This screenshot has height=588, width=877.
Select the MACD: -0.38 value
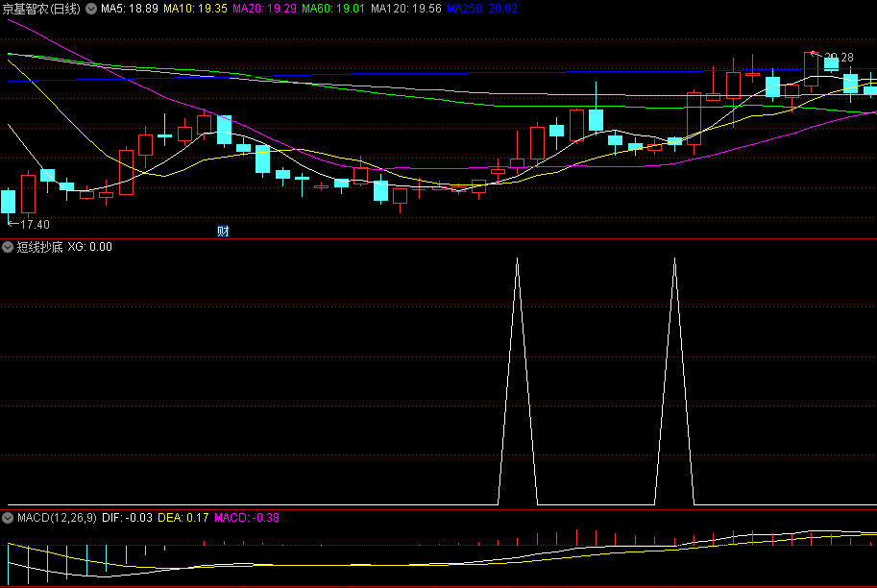click(247, 518)
